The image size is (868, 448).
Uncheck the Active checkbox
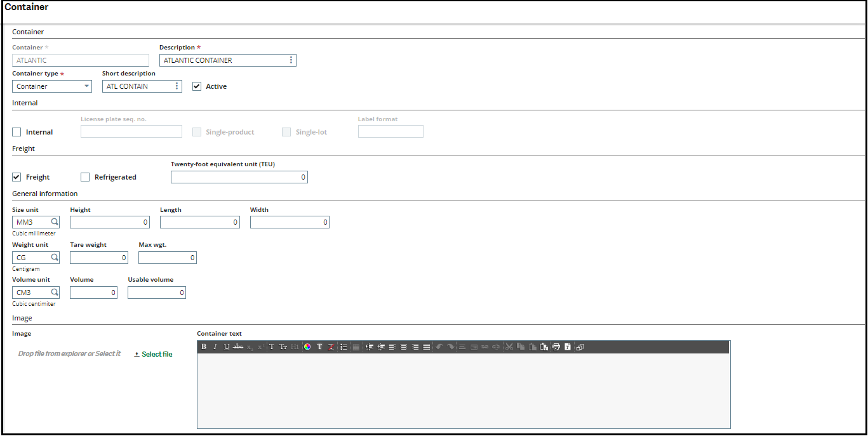[x=197, y=86]
